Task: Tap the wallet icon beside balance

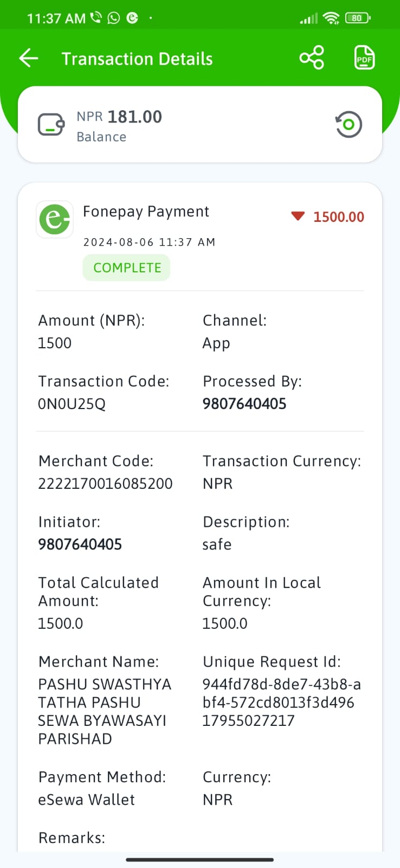Action: (x=51, y=125)
